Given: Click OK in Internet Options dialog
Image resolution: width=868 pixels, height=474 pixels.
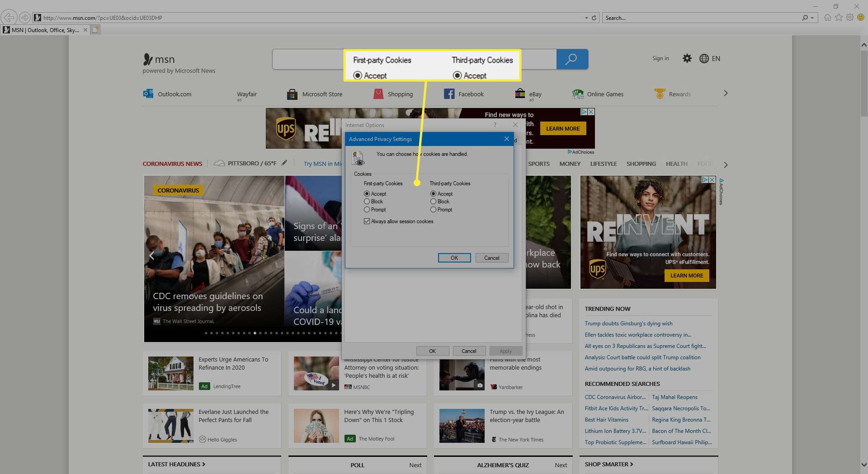Looking at the screenshot, I should coord(432,351).
